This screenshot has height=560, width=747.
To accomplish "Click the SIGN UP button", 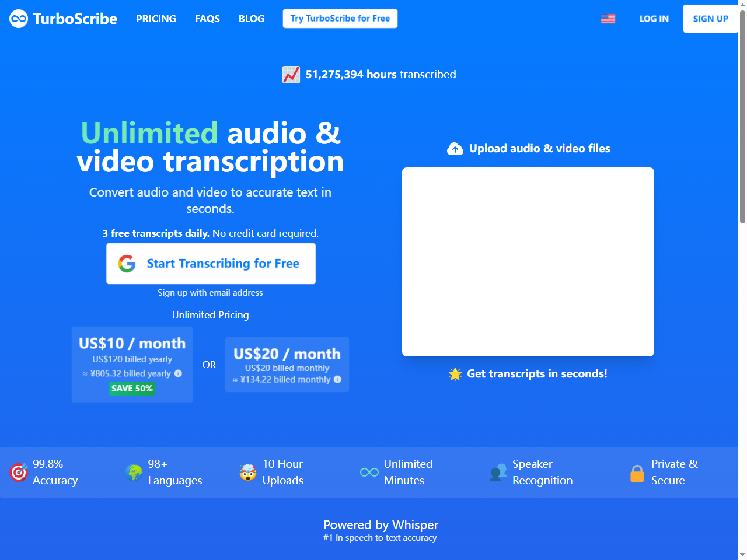I will pos(711,19).
